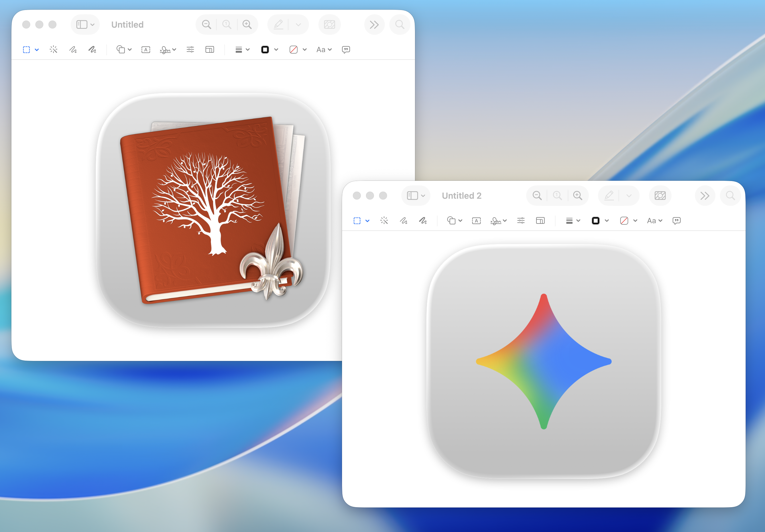Click the "Untitled 2" window title
765x532 pixels.
[x=461, y=196]
